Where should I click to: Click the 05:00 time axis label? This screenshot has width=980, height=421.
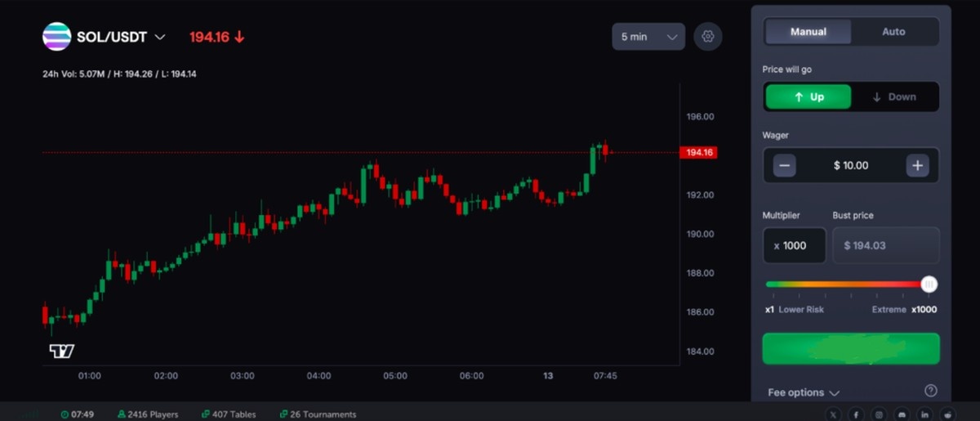coord(395,376)
